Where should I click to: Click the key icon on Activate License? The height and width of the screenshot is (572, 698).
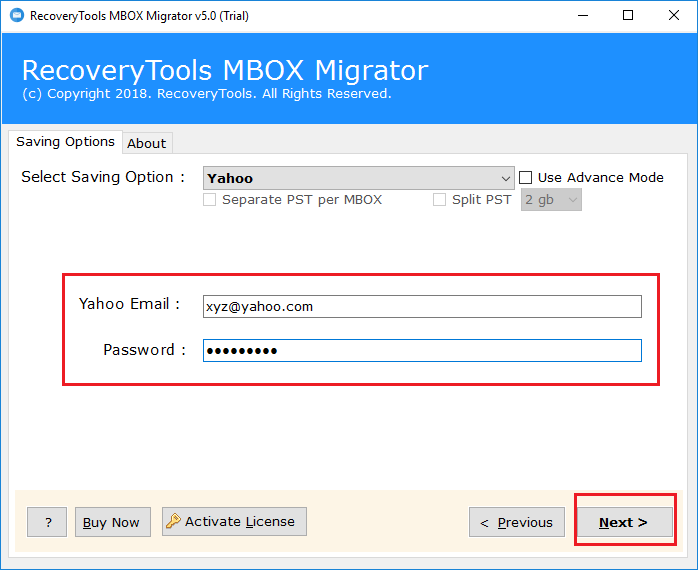tap(173, 521)
